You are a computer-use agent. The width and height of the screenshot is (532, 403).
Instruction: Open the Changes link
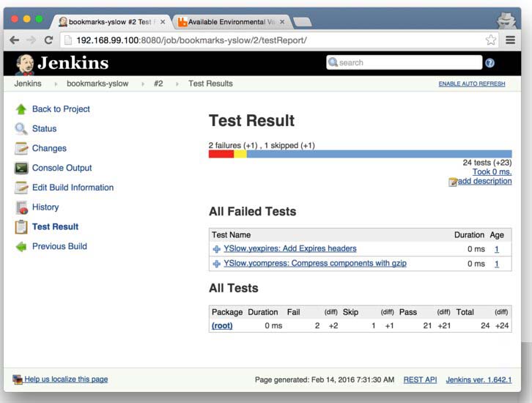49,148
